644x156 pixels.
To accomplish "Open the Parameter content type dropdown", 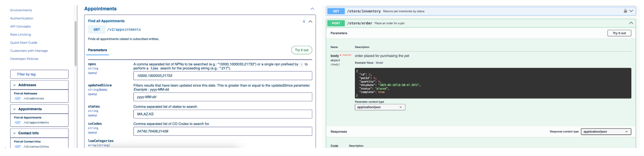I will tap(380, 107).
